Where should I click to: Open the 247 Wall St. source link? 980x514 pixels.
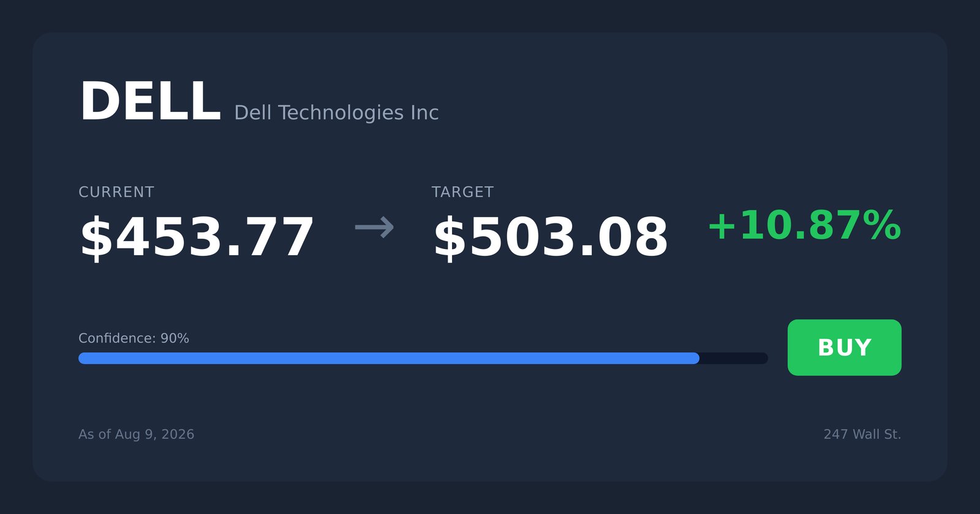click(862, 434)
